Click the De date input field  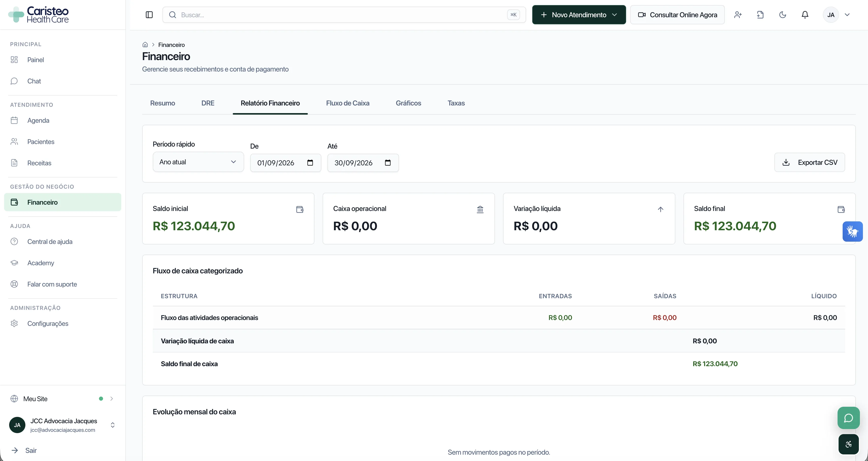(286, 163)
